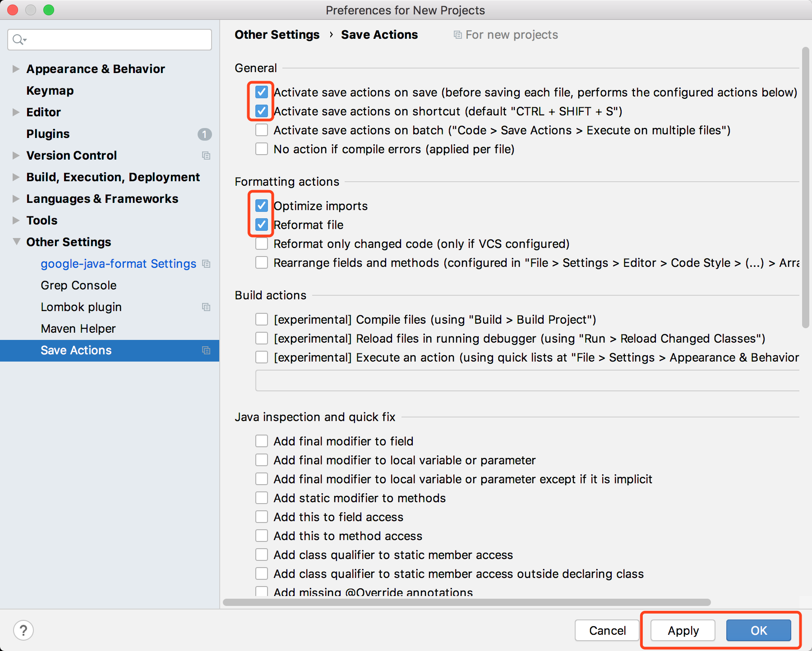Image resolution: width=812 pixels, height=651 pixels.
Task: Click the 'For new projects' icon in header
Action: [457, 35]
